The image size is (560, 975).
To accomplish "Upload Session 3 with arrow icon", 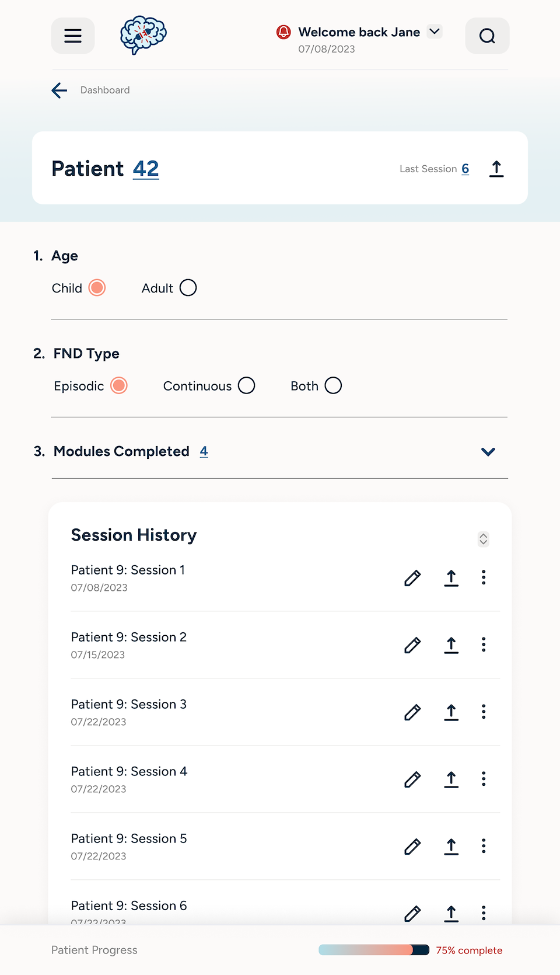I will 451,712.
